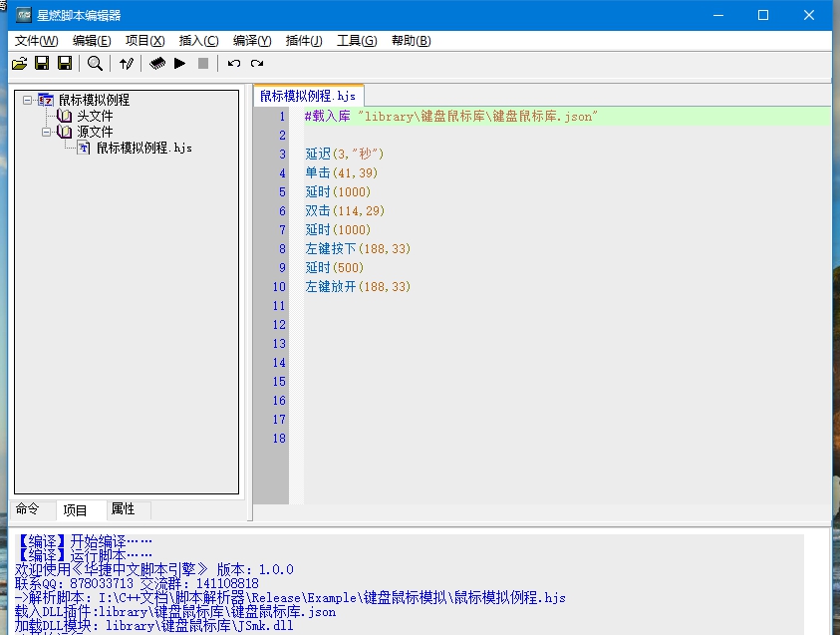Image resolution: width=840 pixels, height=635 pixels.
Task: Click the open file folder icon
Action: tap(19, 64)
